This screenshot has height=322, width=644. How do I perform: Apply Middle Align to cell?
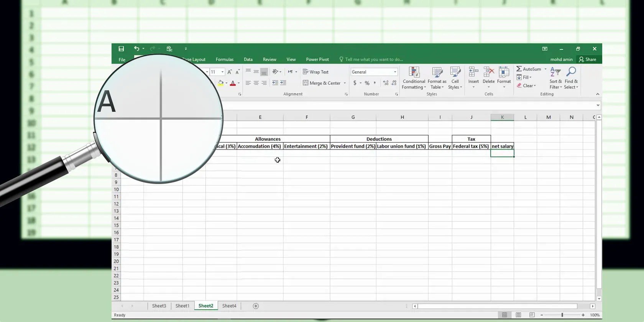point(256,72)
